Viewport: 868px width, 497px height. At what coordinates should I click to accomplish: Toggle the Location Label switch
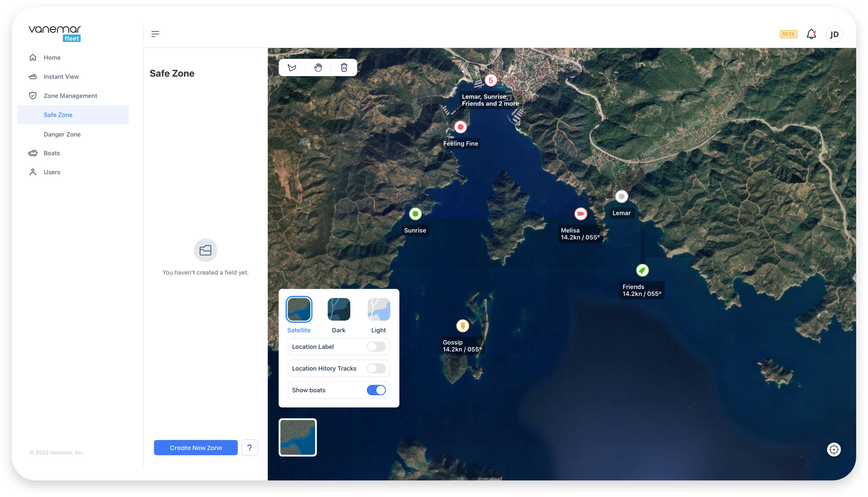click(x=376, y=347)
